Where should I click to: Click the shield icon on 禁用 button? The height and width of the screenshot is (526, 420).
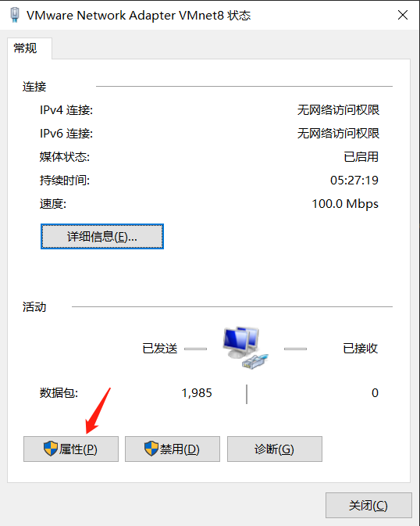(151, 449)
